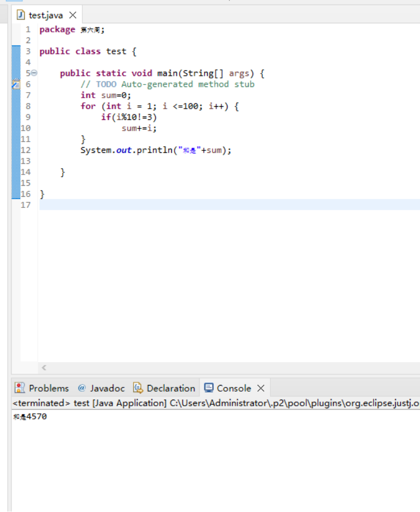
Task: Click line number 12 in the gutter
Action: (x=26, y=150)
